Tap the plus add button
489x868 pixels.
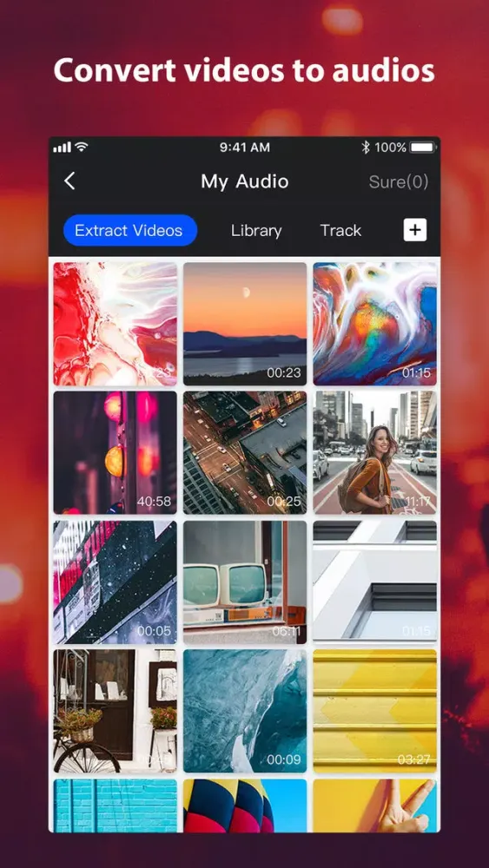415,230
